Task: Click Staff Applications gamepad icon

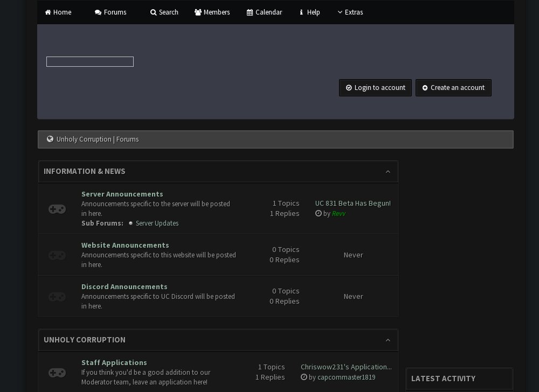Action: [57, 373]
